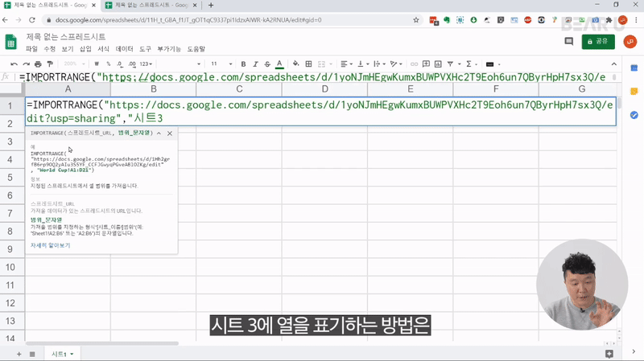This screenshot has width=644, height=361.
Task: Click the merge cells icon
Action: coord(321,64)
